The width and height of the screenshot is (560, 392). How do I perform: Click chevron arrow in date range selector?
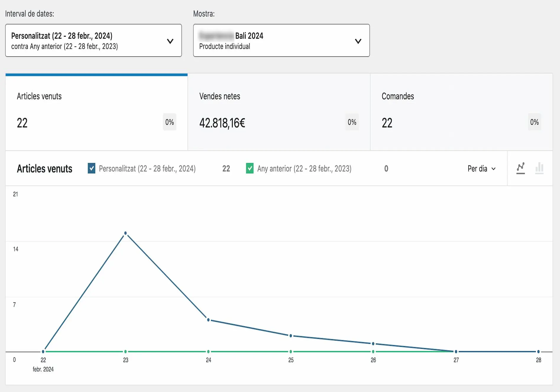[170, 41]
